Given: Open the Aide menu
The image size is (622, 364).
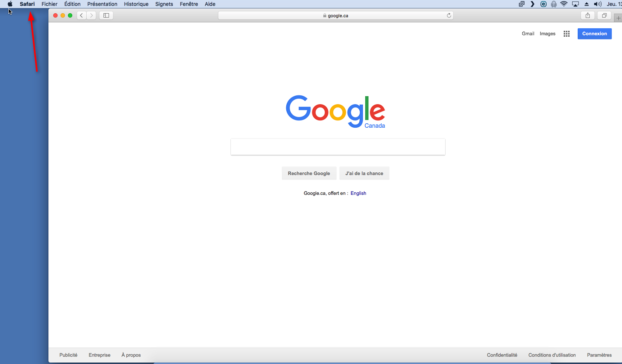Looking at the screenshot, I should pos(210,4).
